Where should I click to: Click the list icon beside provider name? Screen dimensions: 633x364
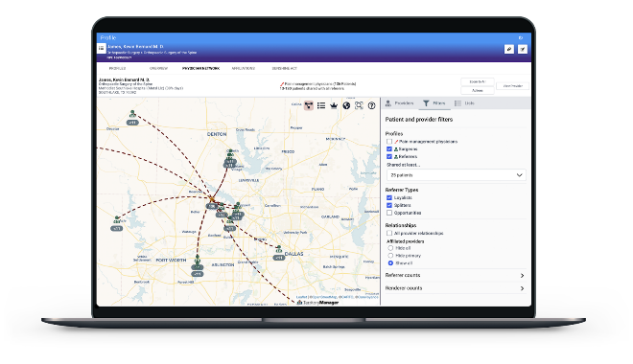102,48
